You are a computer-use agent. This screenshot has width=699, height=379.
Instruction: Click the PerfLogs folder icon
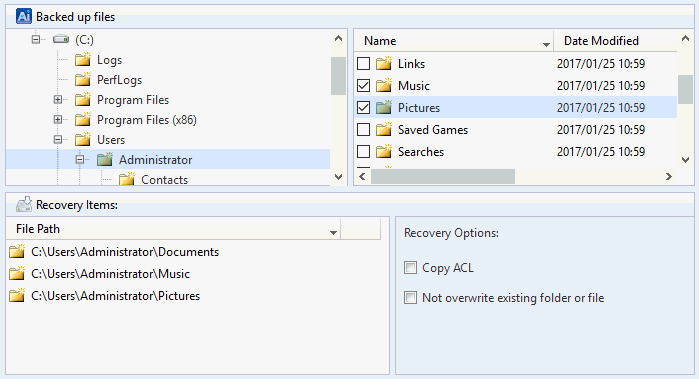[83, 79]
